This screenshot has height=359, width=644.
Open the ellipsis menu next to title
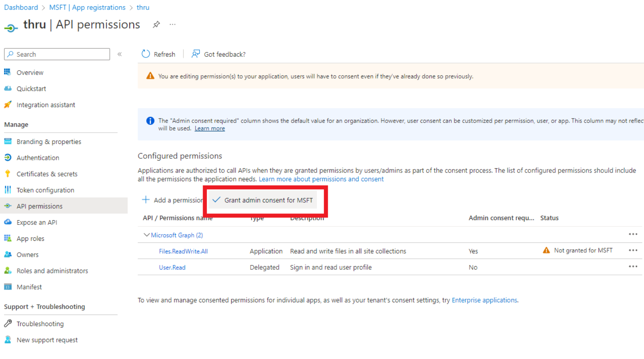[172, 25]
